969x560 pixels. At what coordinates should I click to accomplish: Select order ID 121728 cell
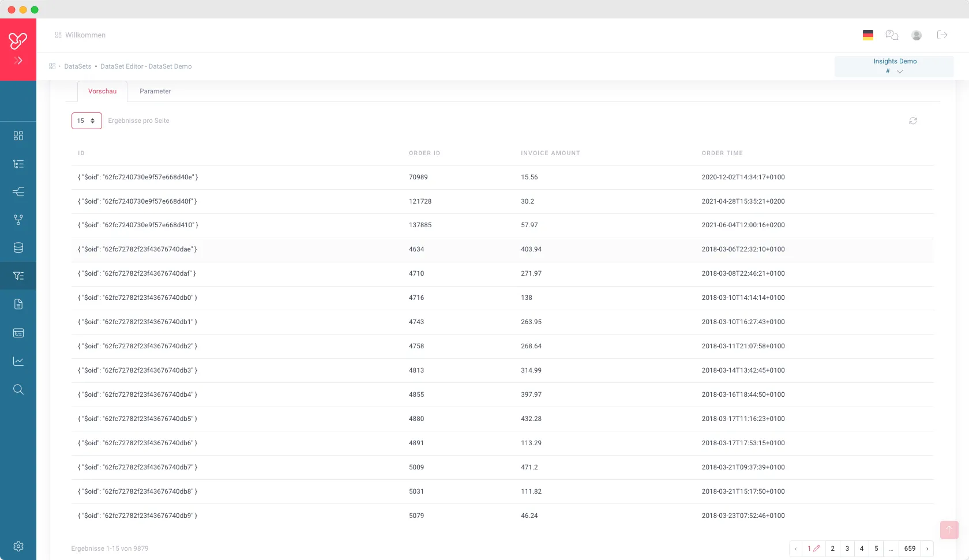(x=420, y=201)
